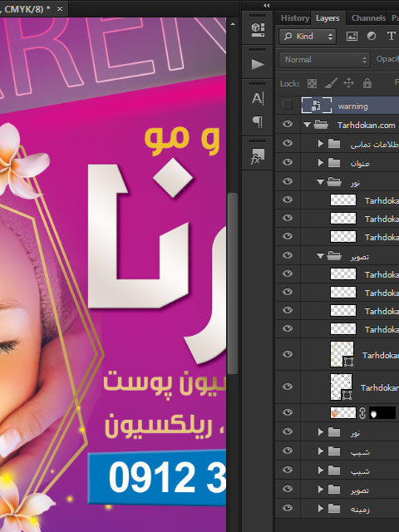This screenshot has width=399, height=532.
Task: Collapse panels double-arrow icon
Action: click(266, 6)
